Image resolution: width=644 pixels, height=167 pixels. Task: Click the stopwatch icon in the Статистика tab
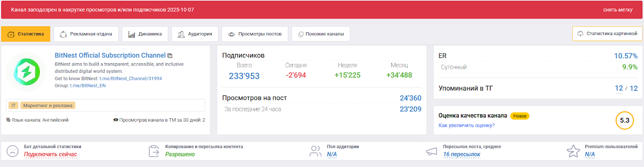(x=11, y=35)
